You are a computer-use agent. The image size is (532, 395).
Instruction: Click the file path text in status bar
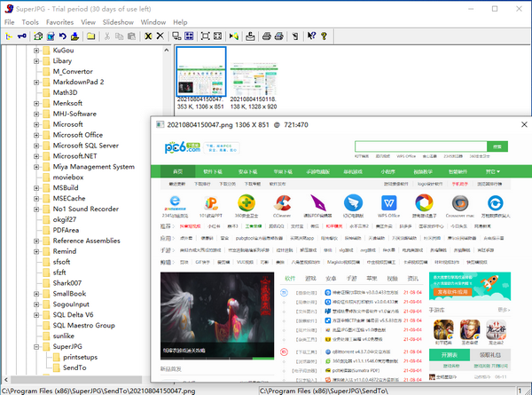click(x=98, y=391)
